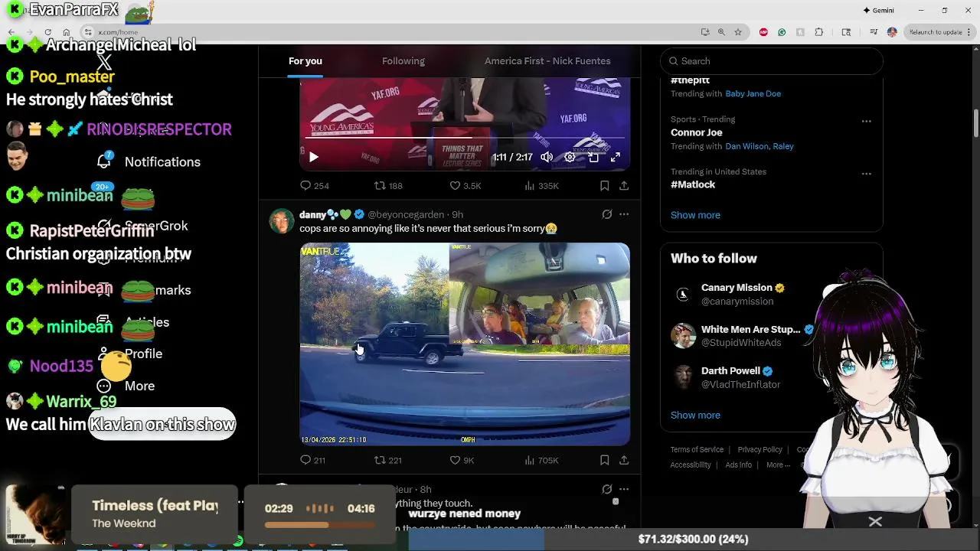
Task: Go back in browser history
Action: (x=11, y=32)
